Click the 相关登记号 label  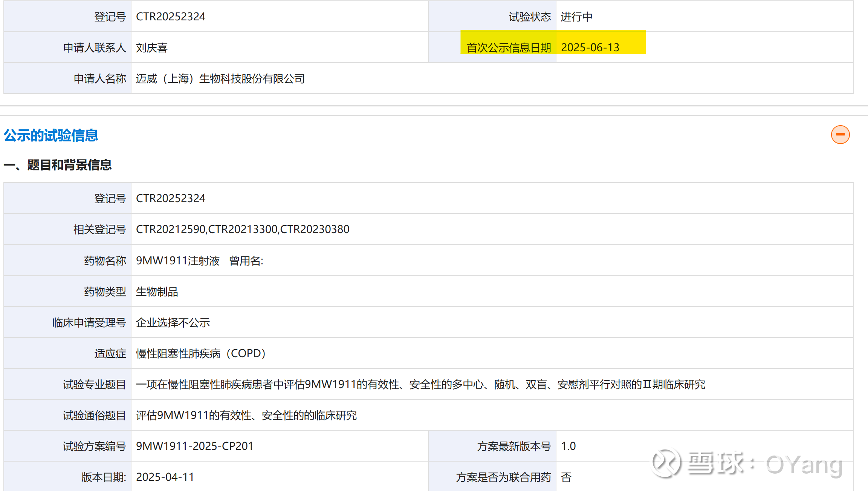pos(100,229)
